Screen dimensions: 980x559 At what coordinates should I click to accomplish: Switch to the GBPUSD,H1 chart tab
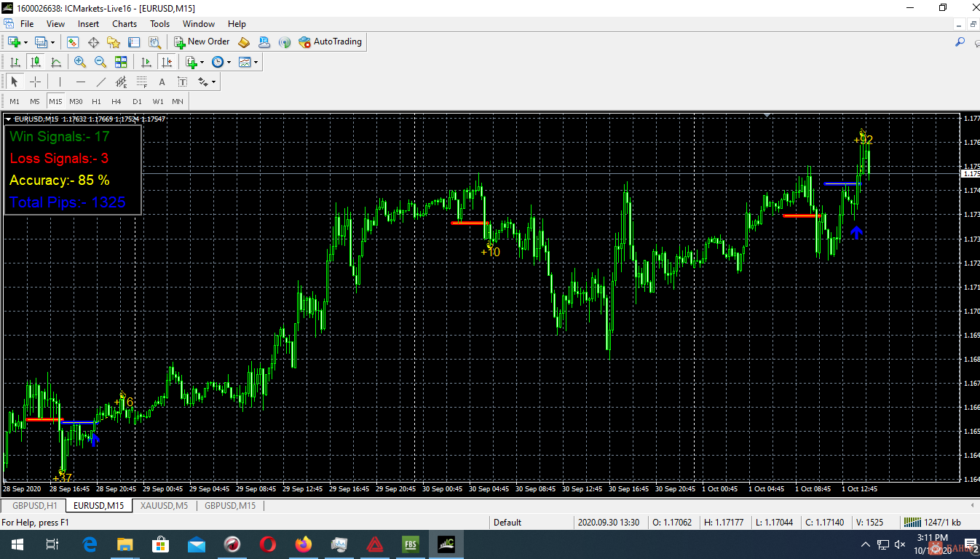(34, 505)
